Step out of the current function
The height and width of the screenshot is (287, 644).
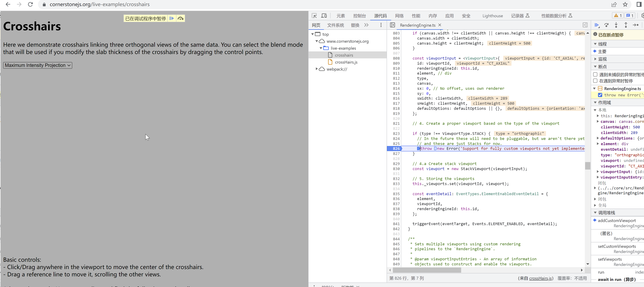[x=626, y=25]
